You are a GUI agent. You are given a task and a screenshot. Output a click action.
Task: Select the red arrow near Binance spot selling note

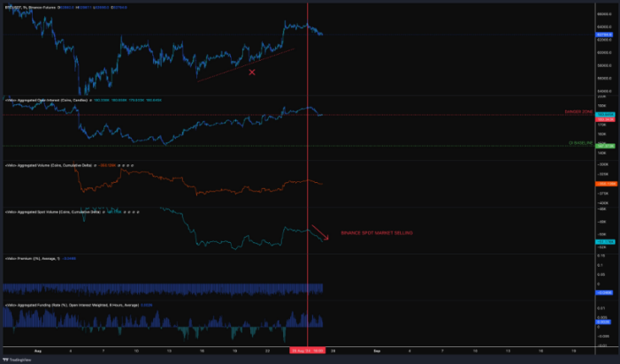pyautogui.click(x=320, y=232)
